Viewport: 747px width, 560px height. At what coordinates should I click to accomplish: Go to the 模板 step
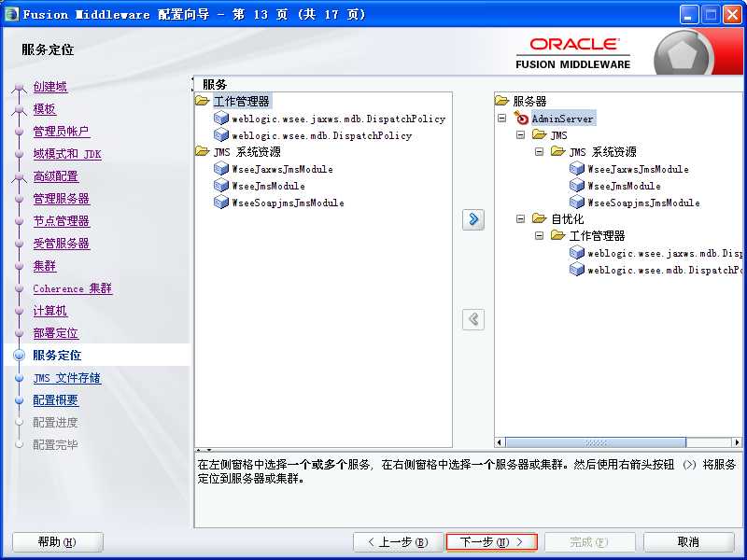coord(45,109)
